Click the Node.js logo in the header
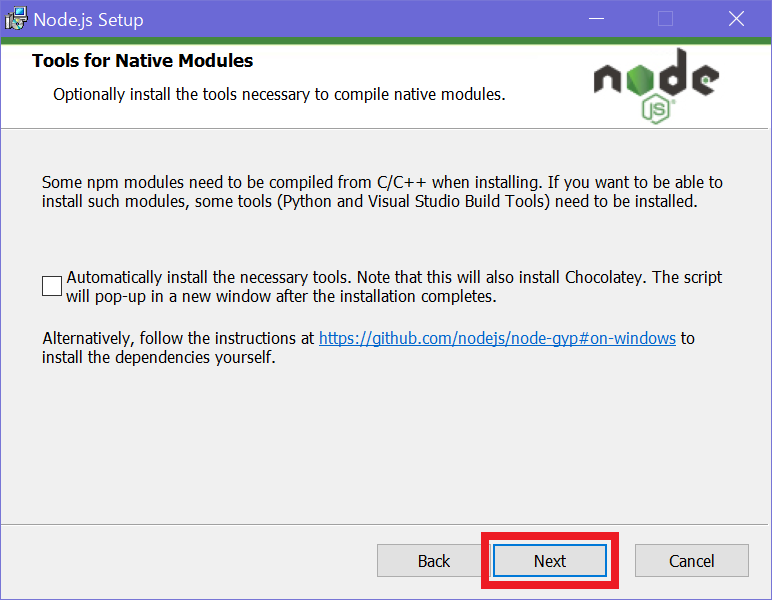The image size is (772, 600). pos(655,80)
